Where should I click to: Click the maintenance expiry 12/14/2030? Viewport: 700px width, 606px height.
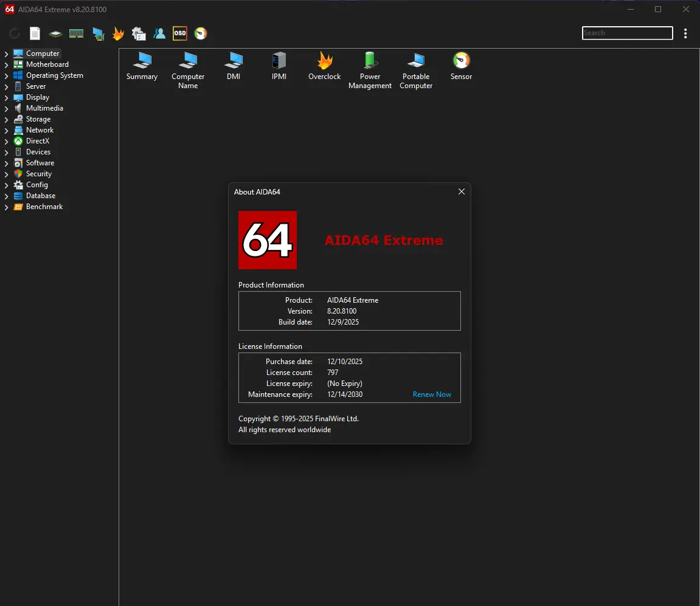(x=345, y=394)
